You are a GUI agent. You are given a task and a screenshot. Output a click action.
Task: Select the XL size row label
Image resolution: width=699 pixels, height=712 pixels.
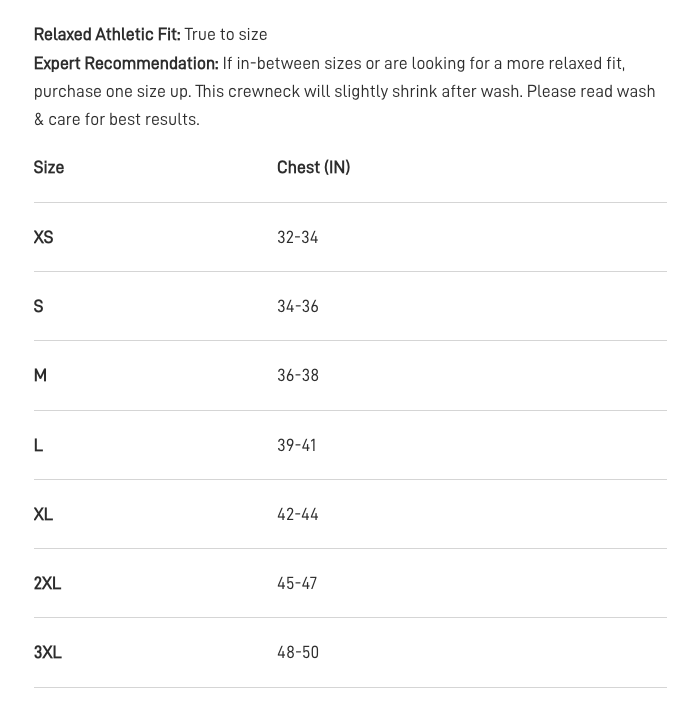click(x=43, y=514)
